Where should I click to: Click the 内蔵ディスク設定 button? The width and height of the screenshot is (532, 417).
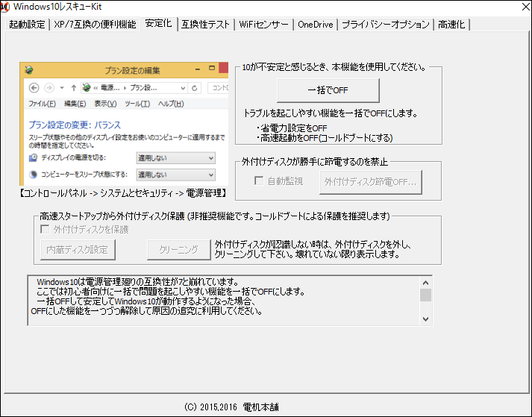pos(78,250)
